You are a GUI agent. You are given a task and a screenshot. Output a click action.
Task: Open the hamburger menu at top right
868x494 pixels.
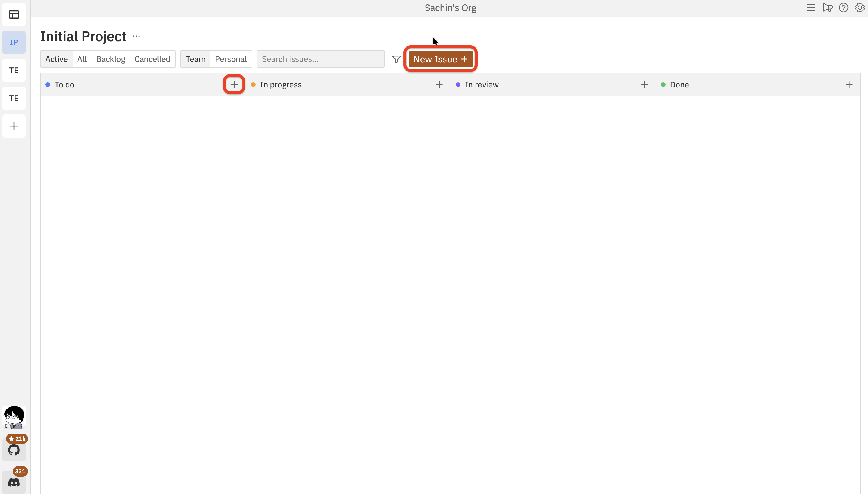(811, 8)
